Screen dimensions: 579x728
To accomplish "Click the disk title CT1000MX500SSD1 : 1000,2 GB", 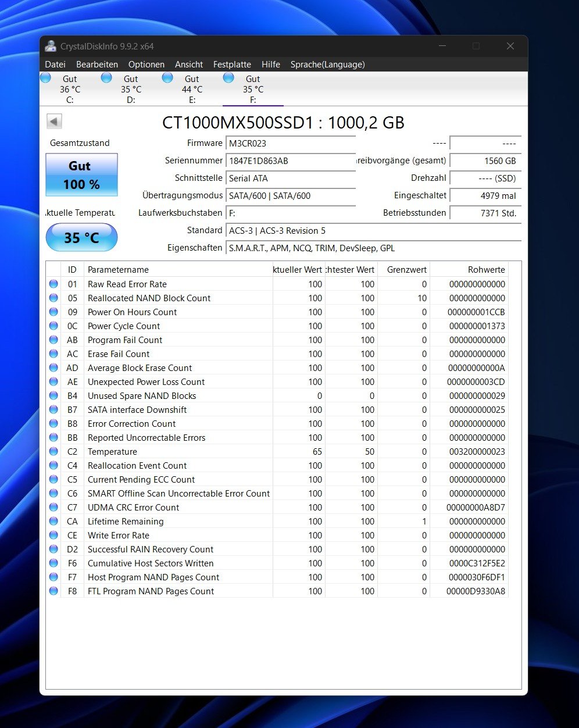I will point(283,123).
